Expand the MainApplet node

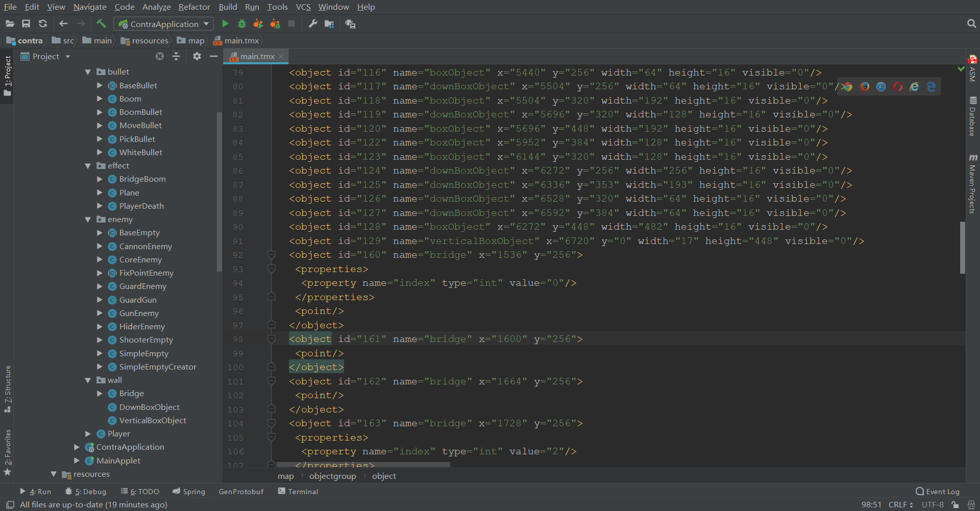[77, 460]
